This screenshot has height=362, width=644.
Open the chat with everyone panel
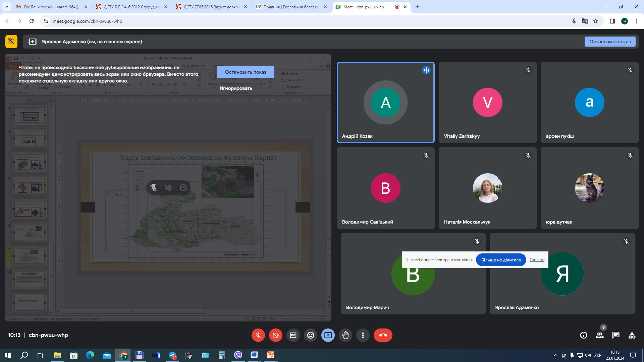[616, 335]
